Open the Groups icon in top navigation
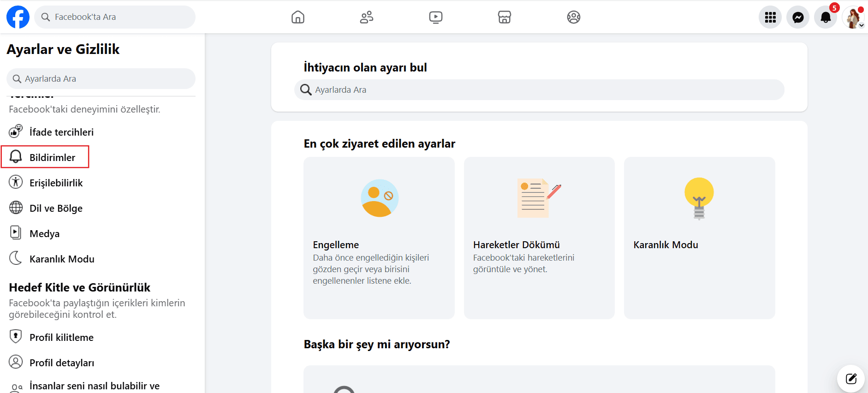The height and width of the screenshot is (393, 868). tap(574, 17)
